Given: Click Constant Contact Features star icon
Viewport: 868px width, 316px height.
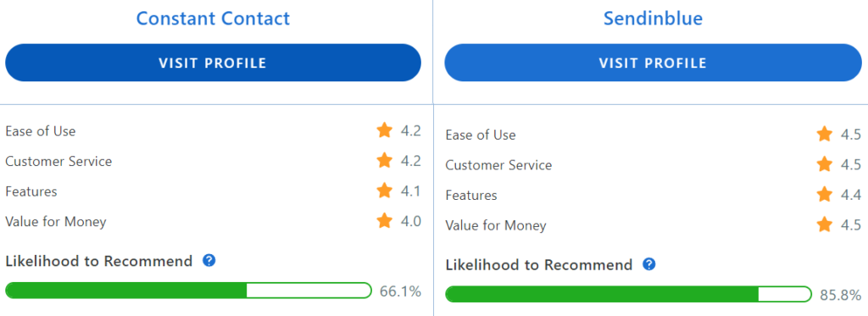Looking at the screenshot, I should (384, 191).
